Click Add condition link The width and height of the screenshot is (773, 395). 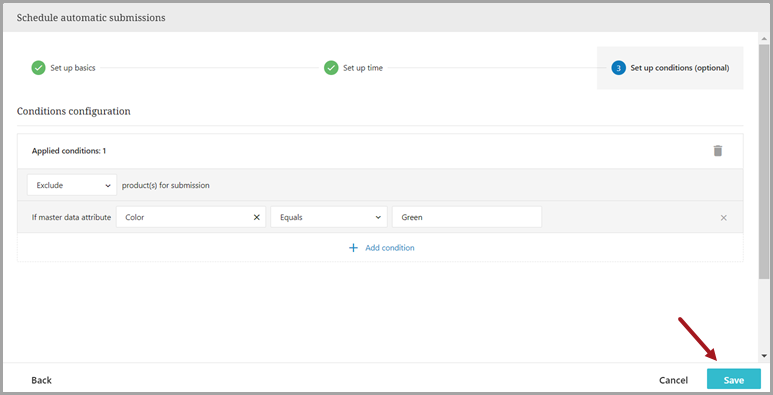pos(389,248)
